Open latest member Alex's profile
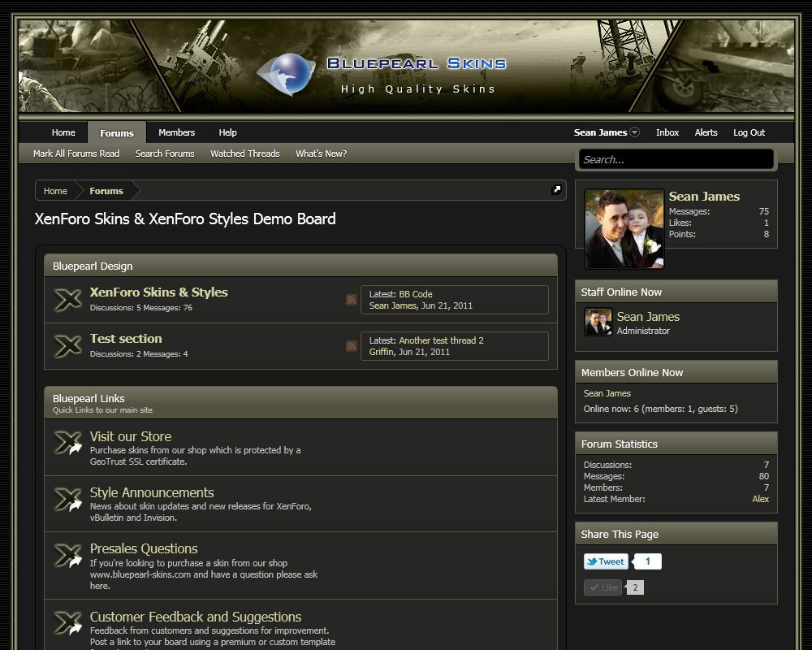 pyautogui.click(x=760, y=499)
